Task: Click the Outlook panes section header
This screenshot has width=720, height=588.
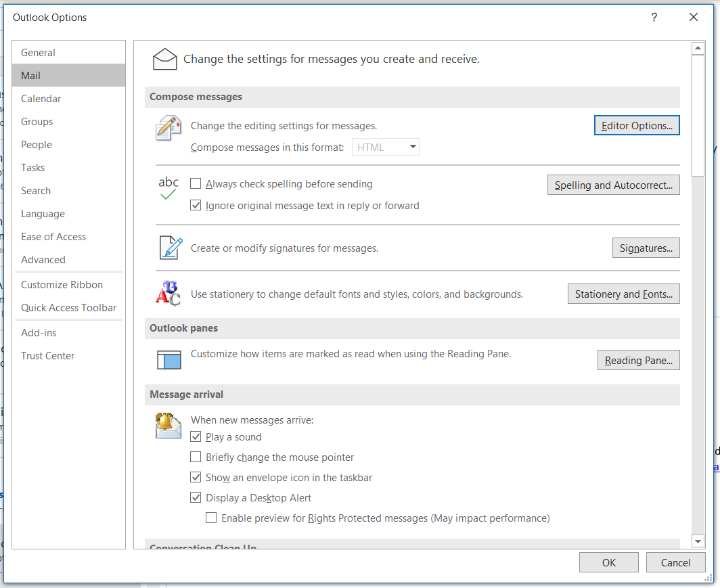Action: (x=412, y=328)
